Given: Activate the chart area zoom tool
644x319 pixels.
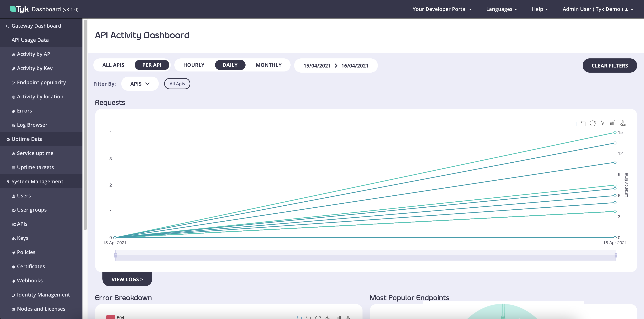Looking at the screenshot, I should 574,123.
